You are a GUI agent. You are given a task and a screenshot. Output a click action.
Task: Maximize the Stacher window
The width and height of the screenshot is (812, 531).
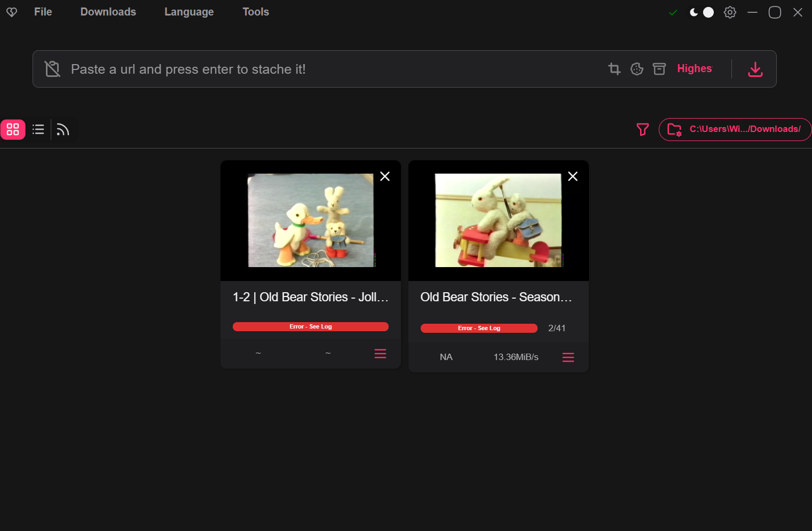(x=775, y=12)
